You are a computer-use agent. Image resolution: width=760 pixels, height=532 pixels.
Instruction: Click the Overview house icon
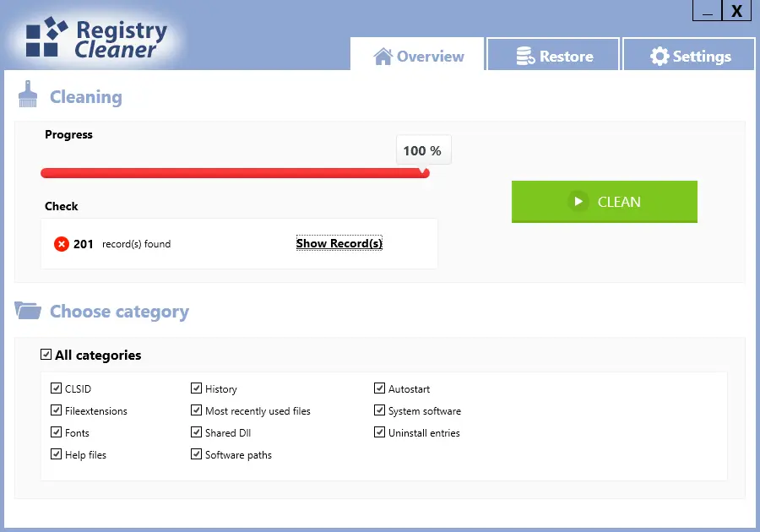click(x=383, y=57)
